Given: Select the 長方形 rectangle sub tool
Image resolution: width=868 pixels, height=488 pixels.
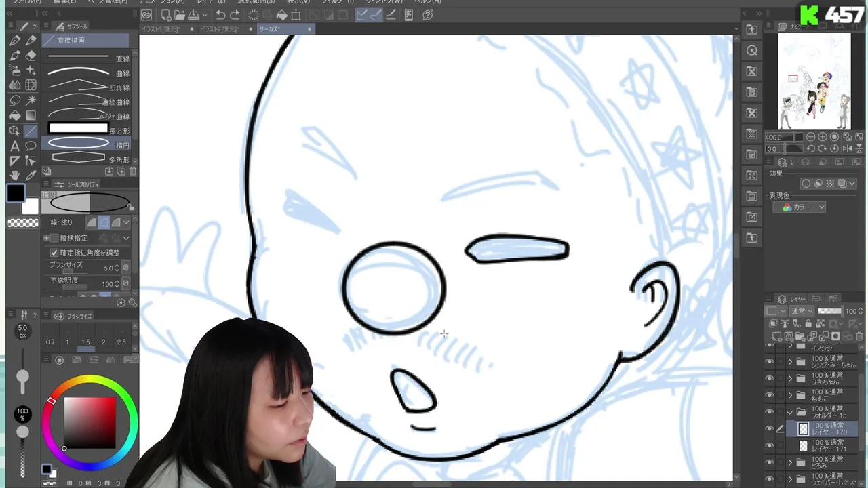Looking at the screenshot, I should tap(86, 130).
